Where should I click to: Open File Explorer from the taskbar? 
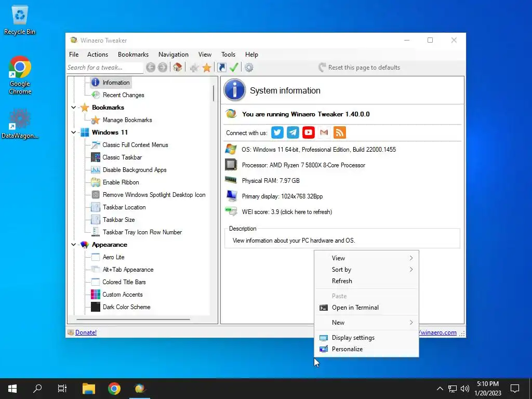pyautogui.click(x=88, y=389)
